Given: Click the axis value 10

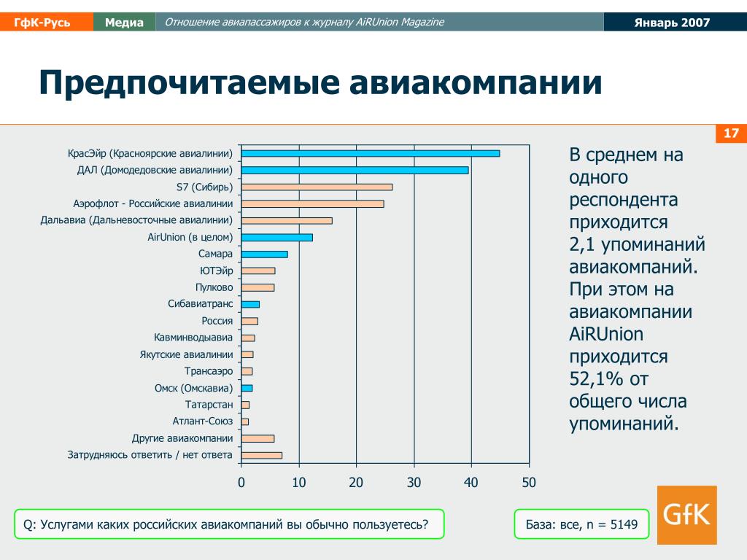Looking at the screenshot, I should [298, 483].
